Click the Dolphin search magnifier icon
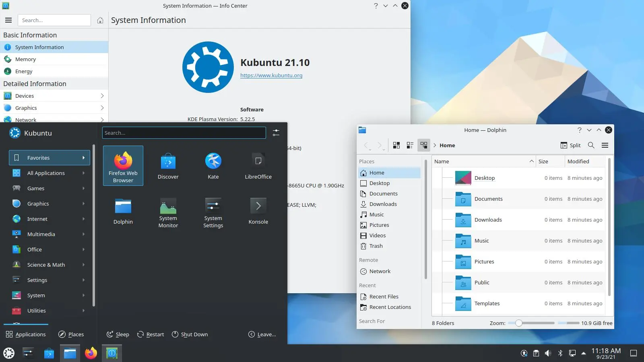This screenshot has height=362, width=644. pyautogui.click(x=591, y=145)
